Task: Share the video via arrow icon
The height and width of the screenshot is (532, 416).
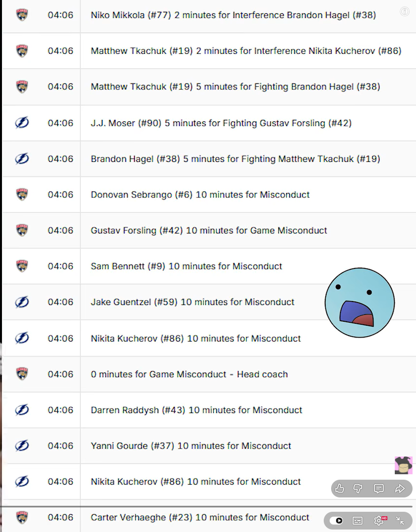Action: (400, 489)
